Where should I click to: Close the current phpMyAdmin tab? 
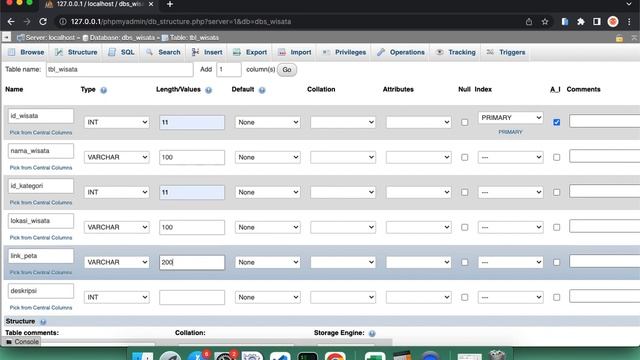click(151, 4)
